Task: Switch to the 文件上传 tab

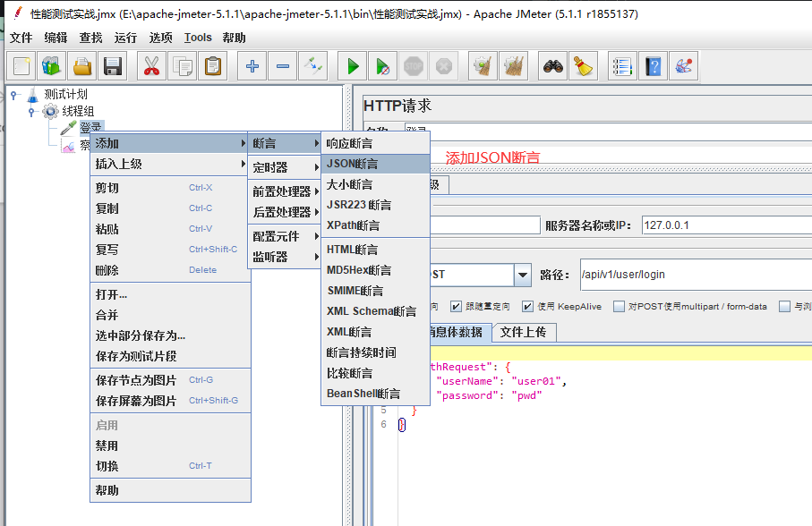Action: [524, 332]
